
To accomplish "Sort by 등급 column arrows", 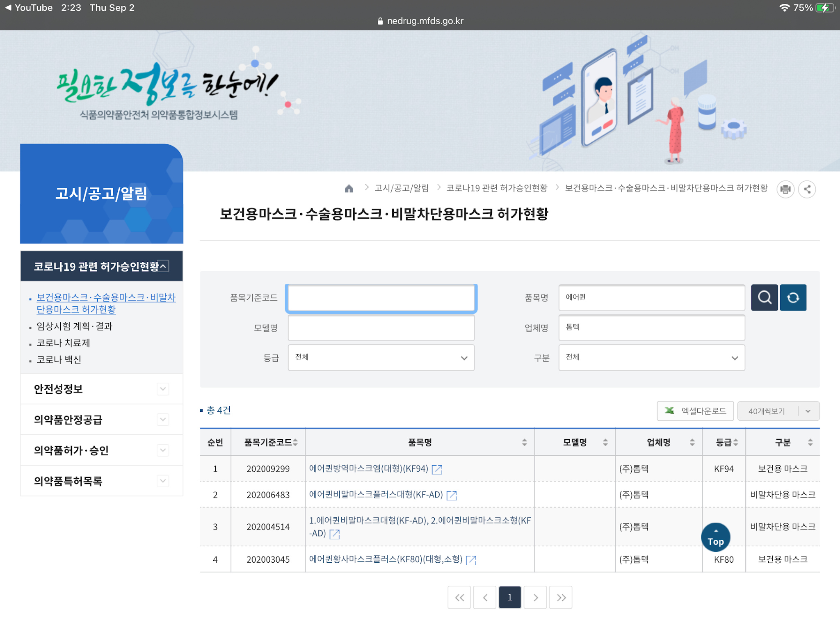I will pyautogui.click(x=736, y=443).
